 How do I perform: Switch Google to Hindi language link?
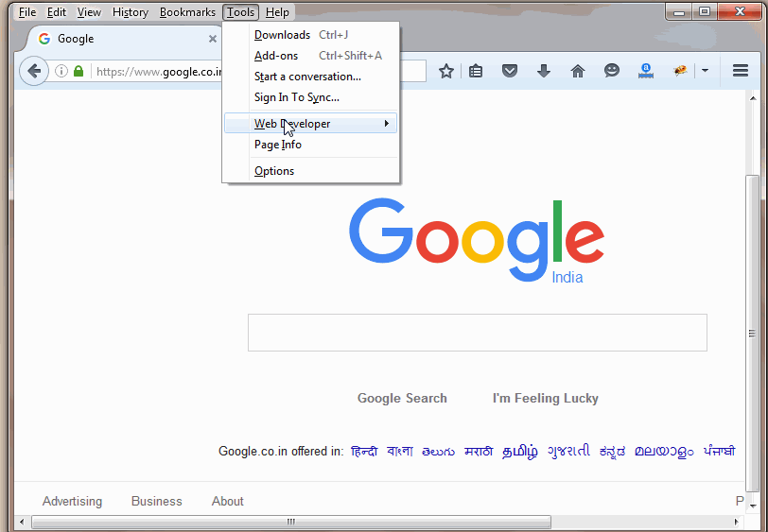pos(364,452)
